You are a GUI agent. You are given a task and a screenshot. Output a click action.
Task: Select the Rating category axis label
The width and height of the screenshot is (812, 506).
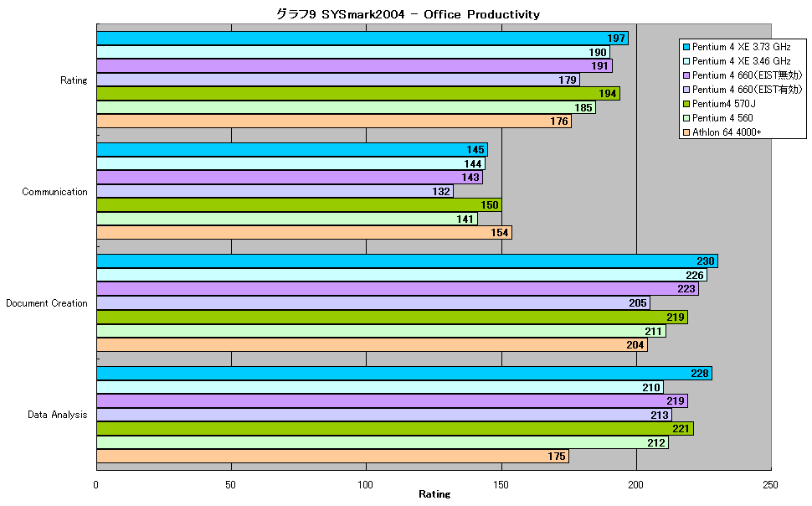click(74, 80)
